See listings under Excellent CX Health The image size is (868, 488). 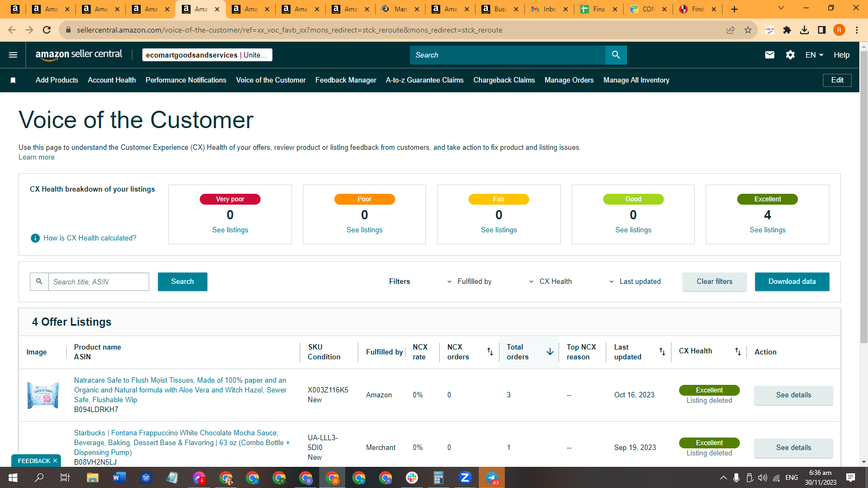(x=768, y=230)
